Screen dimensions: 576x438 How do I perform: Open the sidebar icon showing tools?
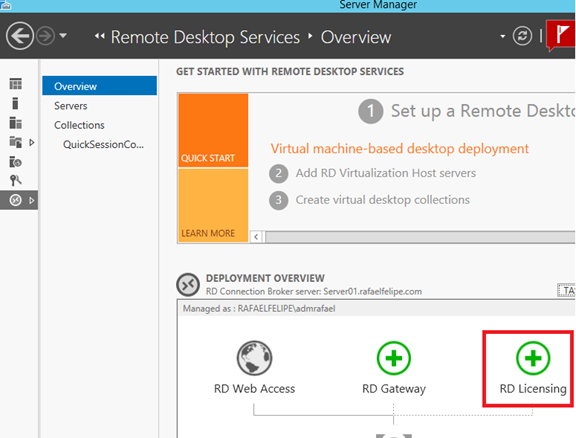click(15, 180)
